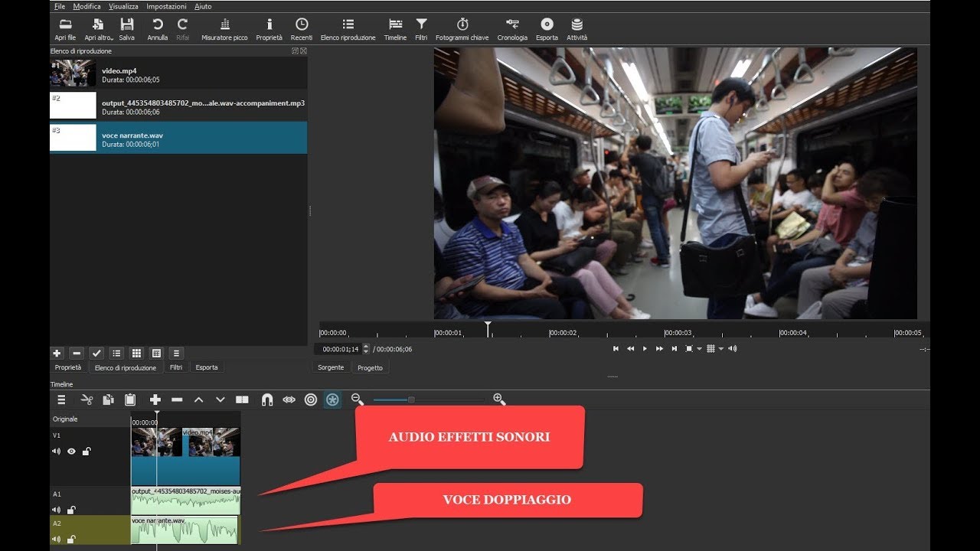
Task: Undo with the Annulla icon
Action: (x=158, y=29)
